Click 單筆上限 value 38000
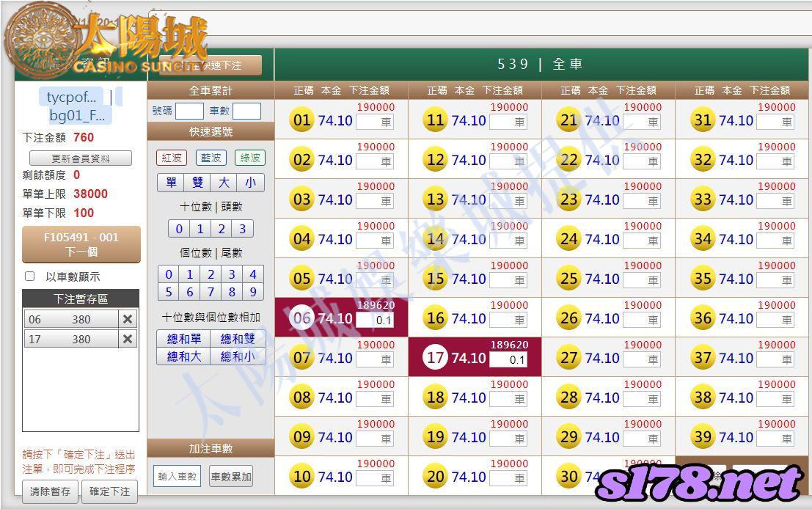 point(91,194)
